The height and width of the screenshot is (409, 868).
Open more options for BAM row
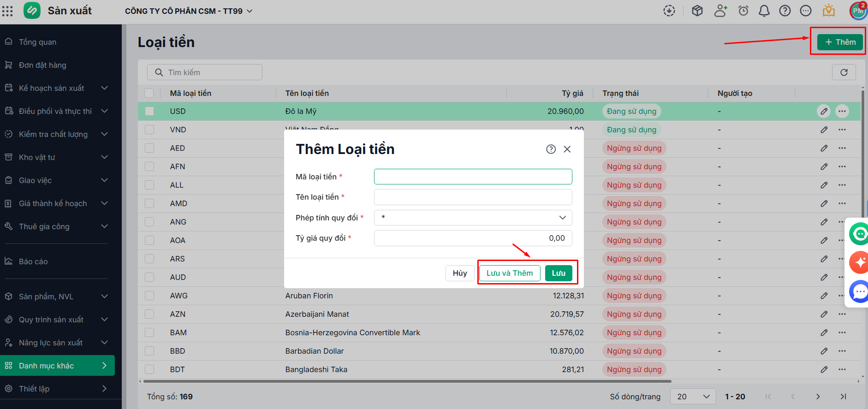842,332
